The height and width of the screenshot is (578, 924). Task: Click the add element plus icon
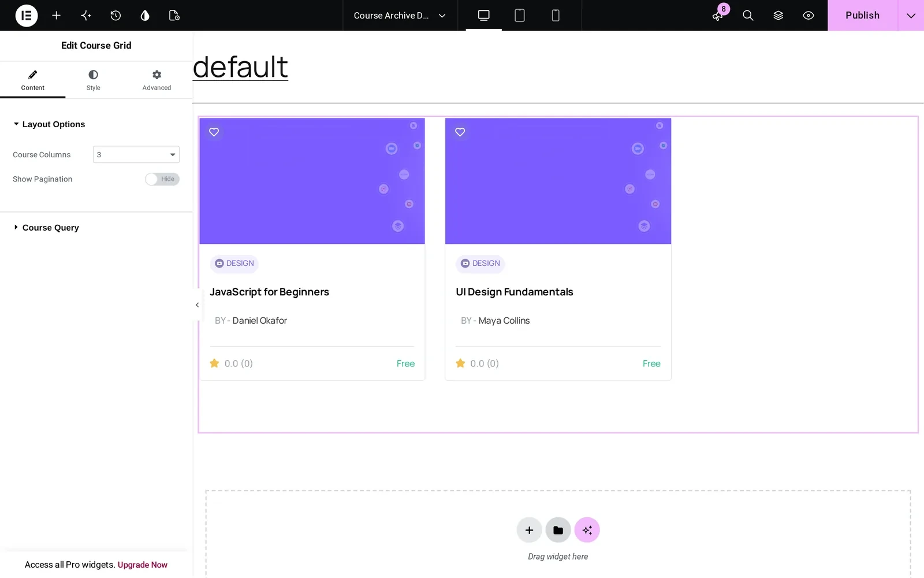point(56,16)
